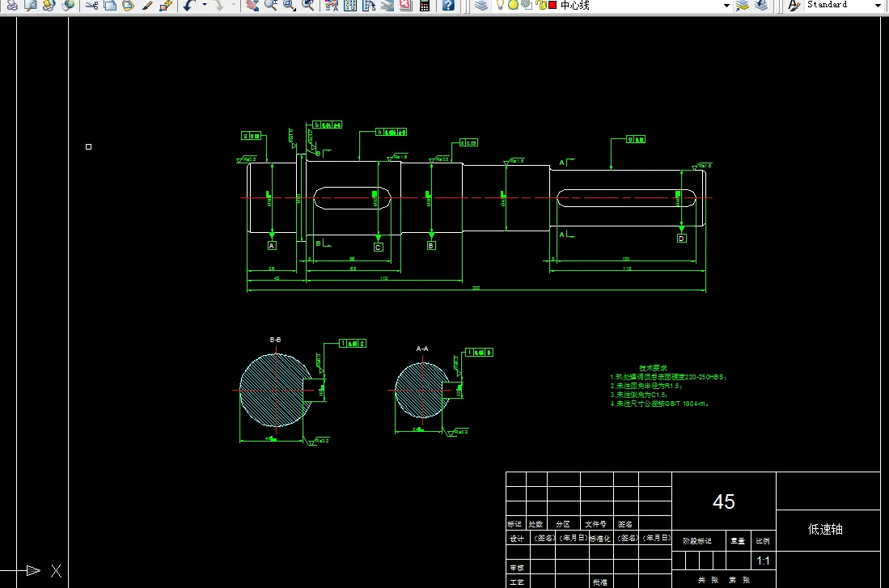Open the Text Style manager icon

(795, 5)
